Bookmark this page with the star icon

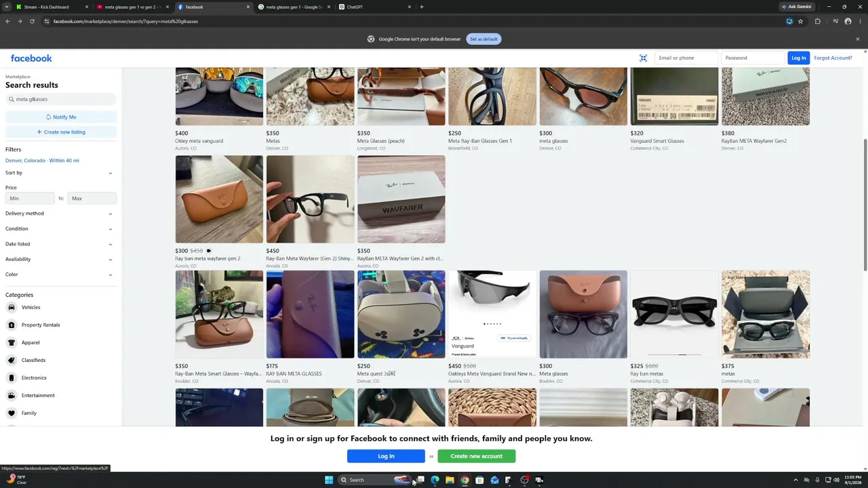point(800,21)
